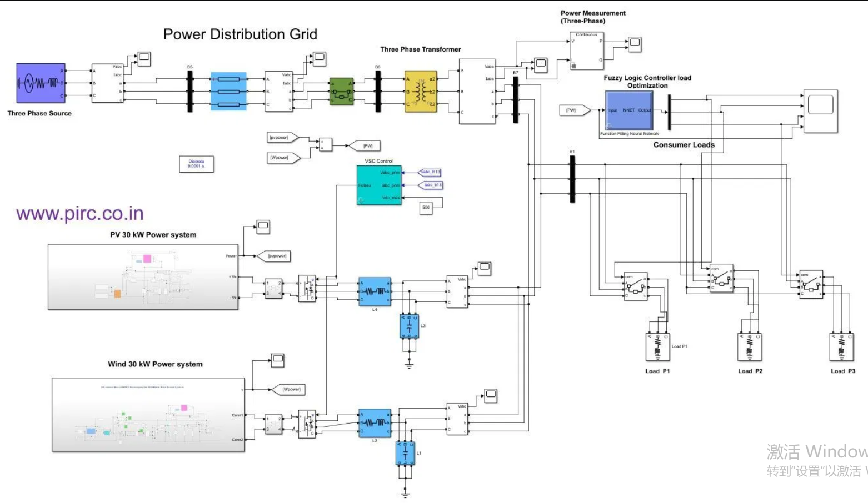Screen dimensions: 868x503
Task: Click the Iabc_b13 From tag
Action: pyautogui.click(x=430, y=185)
